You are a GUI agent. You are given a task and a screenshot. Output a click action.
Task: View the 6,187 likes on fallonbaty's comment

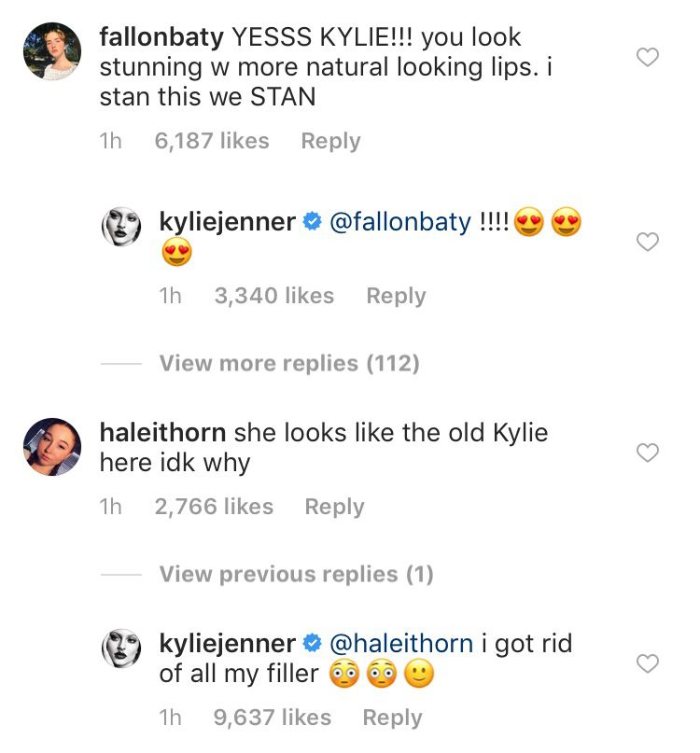click(x=212, y=141)
